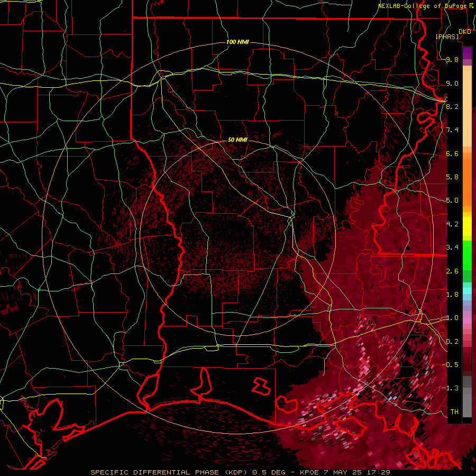Viewport: 476px width, 476px height.
Task: Click the cyan segment of the color bar
Action: point(467,291)
